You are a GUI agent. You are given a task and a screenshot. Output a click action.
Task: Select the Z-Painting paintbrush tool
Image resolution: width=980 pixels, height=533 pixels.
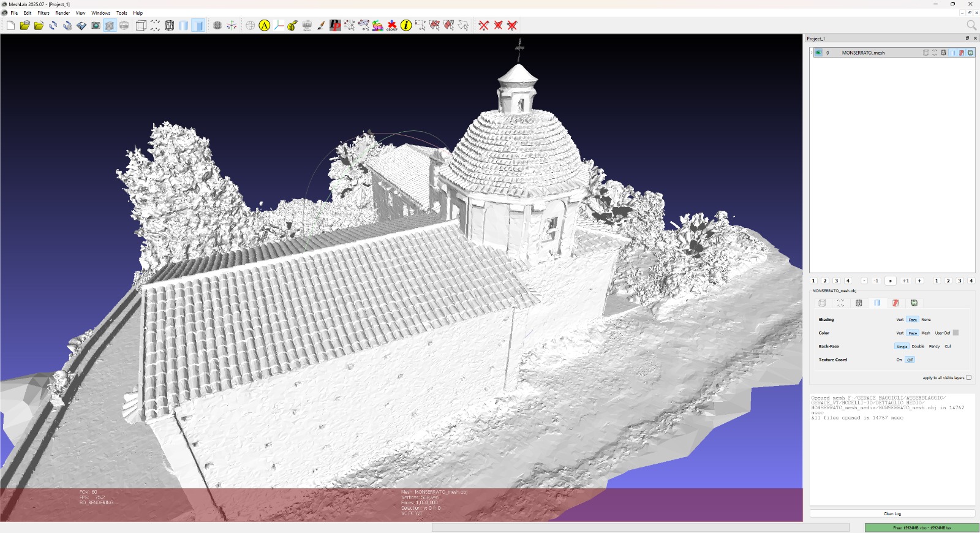[321, 26]
